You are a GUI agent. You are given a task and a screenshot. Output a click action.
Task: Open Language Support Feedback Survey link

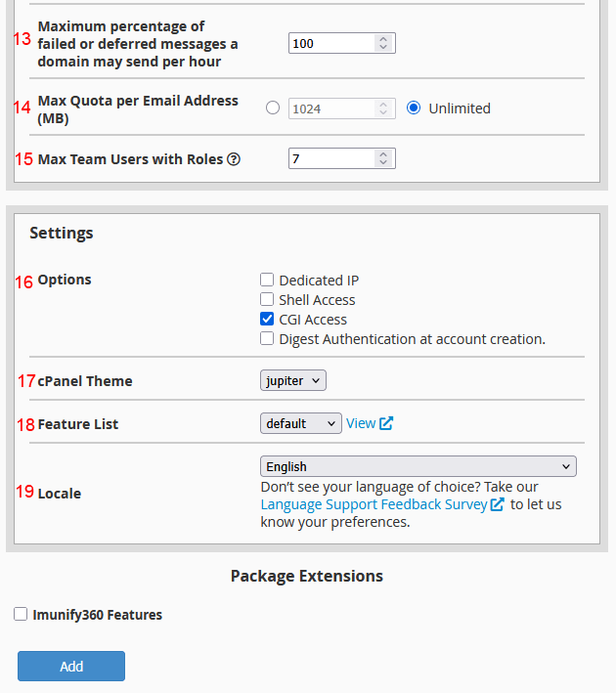(374, 504)
